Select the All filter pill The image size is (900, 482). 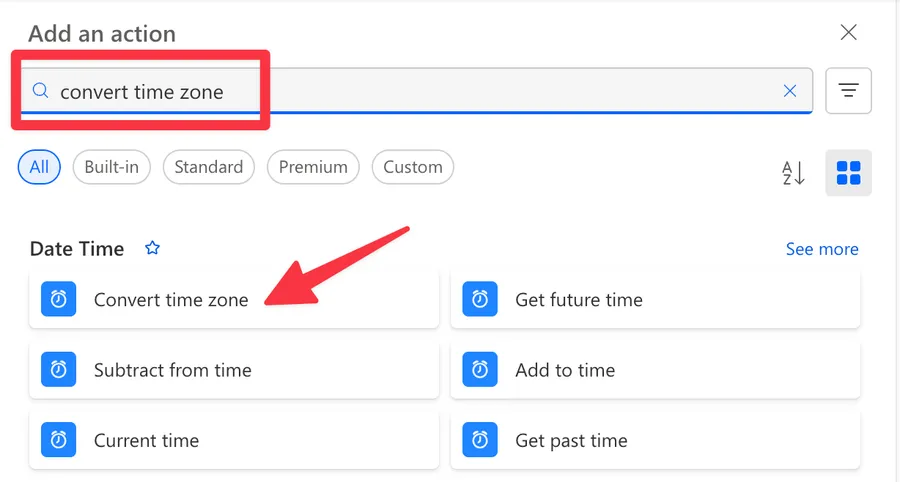39,167
